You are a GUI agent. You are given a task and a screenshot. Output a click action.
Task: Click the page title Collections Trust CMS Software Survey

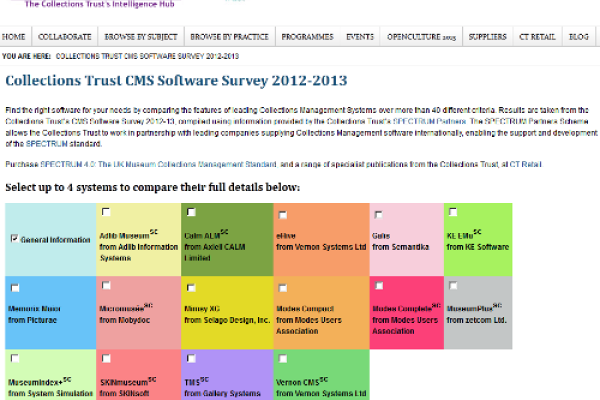click(x=176, y=81)
